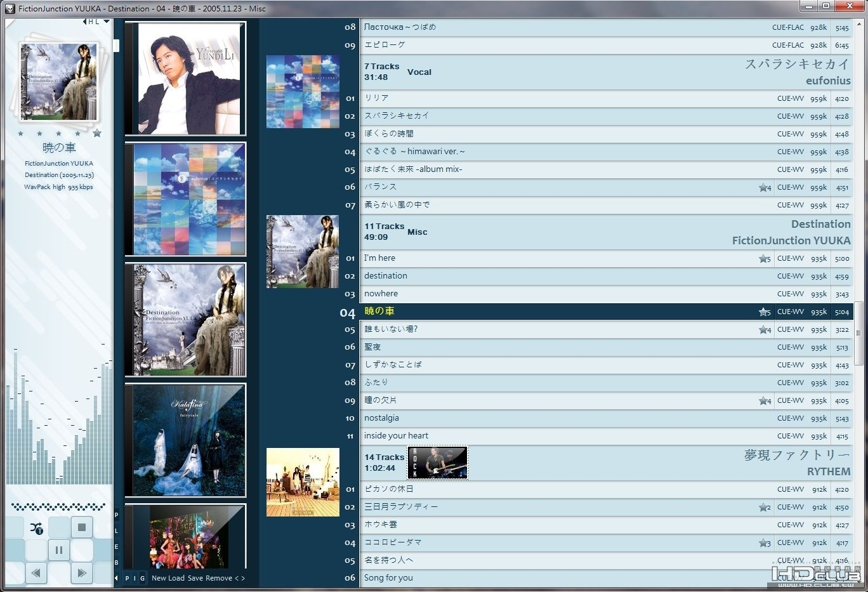
Task: Switch to the L side tab
Action: click(116, 531)
